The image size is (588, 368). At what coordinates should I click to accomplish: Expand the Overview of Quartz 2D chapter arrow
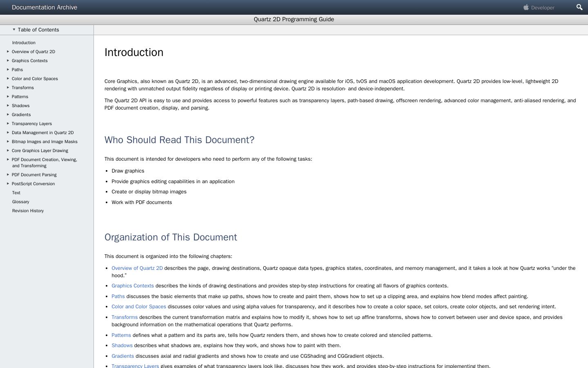[x=8, y=52]
